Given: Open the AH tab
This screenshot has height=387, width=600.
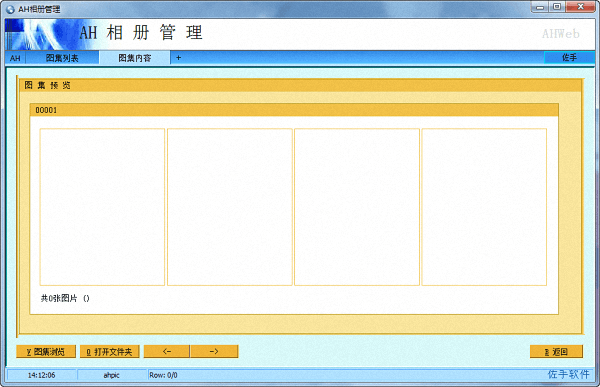Looking at the screenshot, I should pos(15,58).
